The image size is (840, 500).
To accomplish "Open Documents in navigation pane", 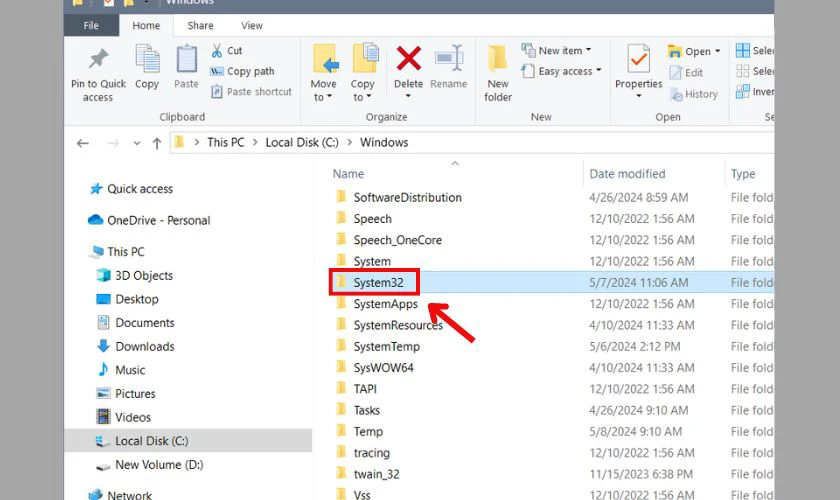I will [136, 323].
